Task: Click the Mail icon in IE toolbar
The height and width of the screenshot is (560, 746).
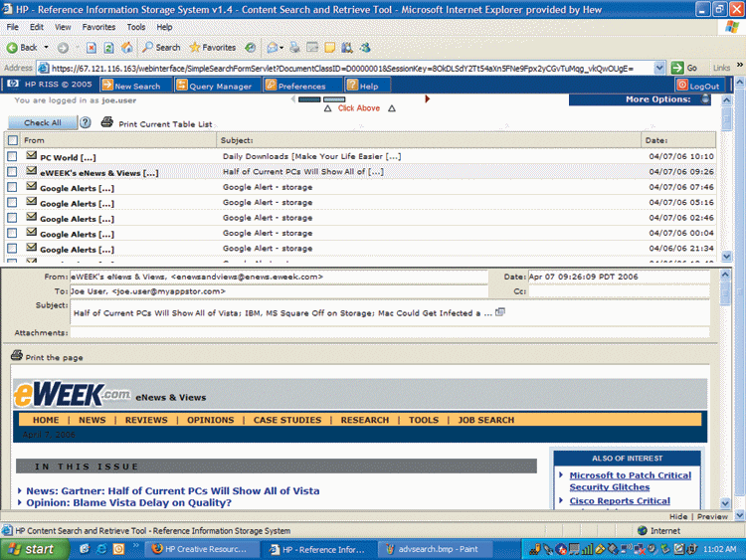Action: point(273,48)
